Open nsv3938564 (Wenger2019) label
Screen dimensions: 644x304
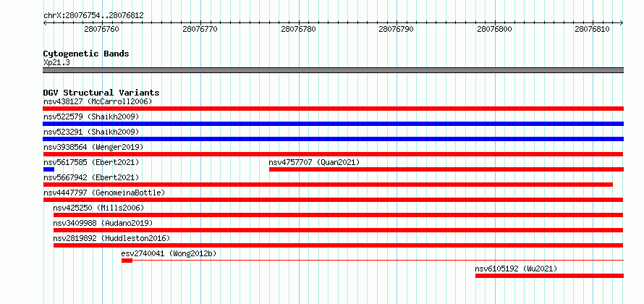point(93,147)
